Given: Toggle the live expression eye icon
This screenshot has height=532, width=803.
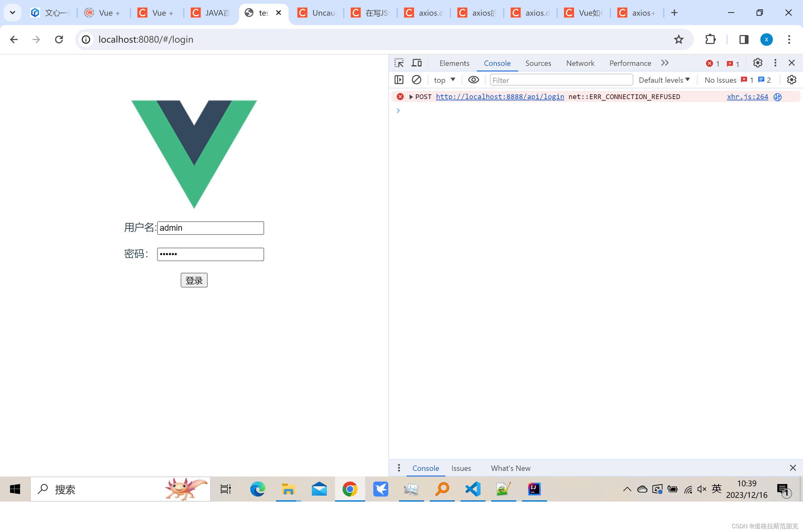Looking at the screenshot, I should point(473,80).
